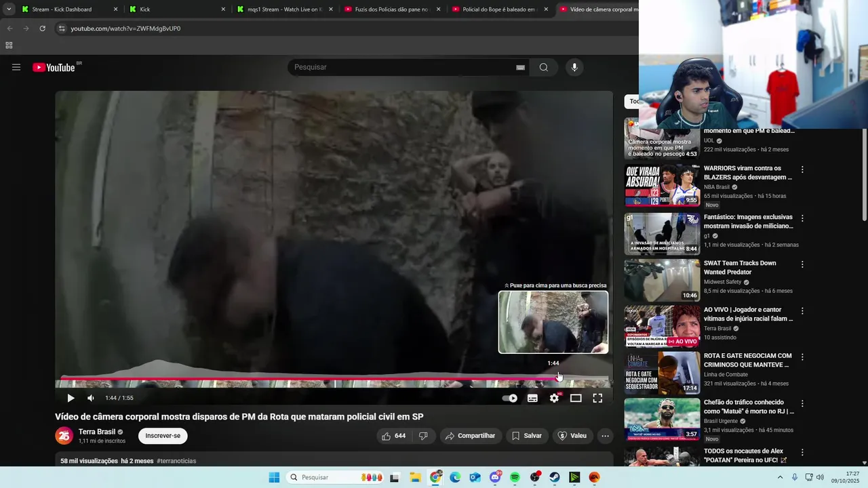The width and height of the screenshot is (868, 488).
Task: Open WARRIORS viram contra os BLAZERS video
Action: tap(747, 172)
